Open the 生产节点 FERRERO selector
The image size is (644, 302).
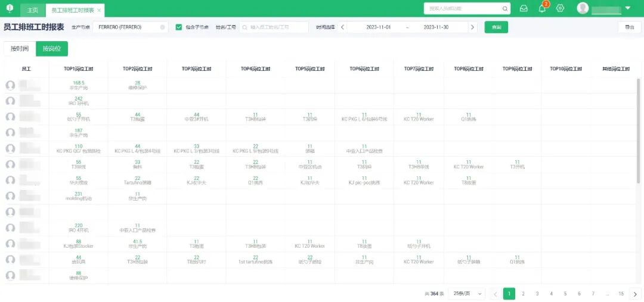click(131, 27)
